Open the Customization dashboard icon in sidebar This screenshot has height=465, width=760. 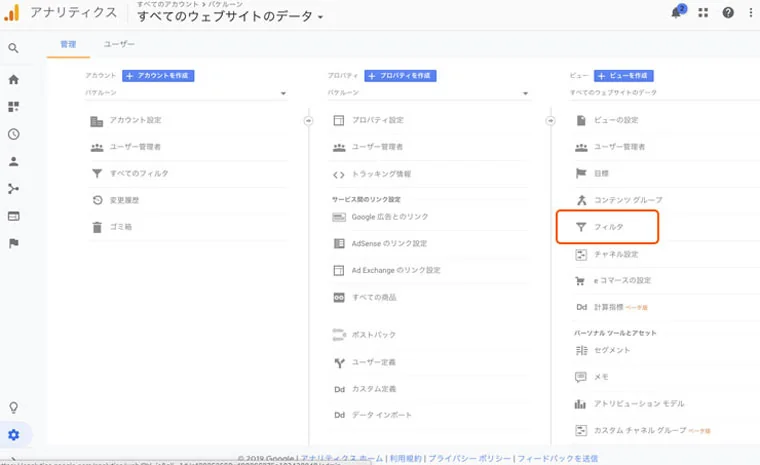click(14, 107)
